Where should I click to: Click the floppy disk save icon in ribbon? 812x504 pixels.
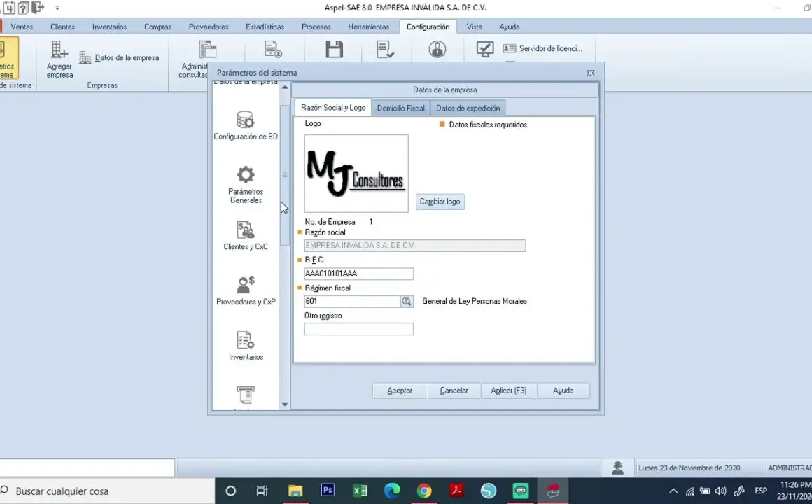coord(334,49)
